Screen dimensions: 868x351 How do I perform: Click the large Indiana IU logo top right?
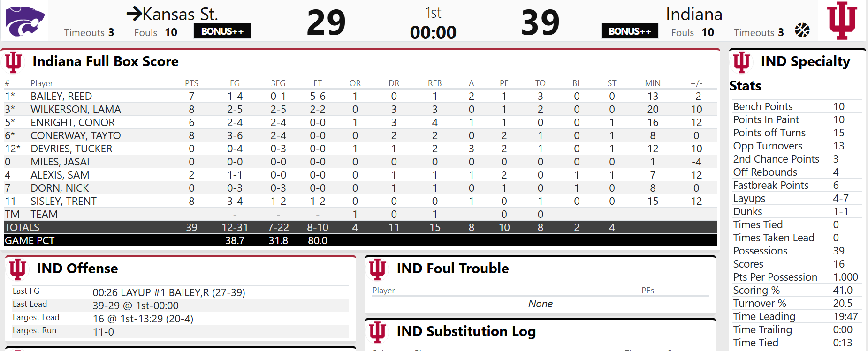click(842, 21)
